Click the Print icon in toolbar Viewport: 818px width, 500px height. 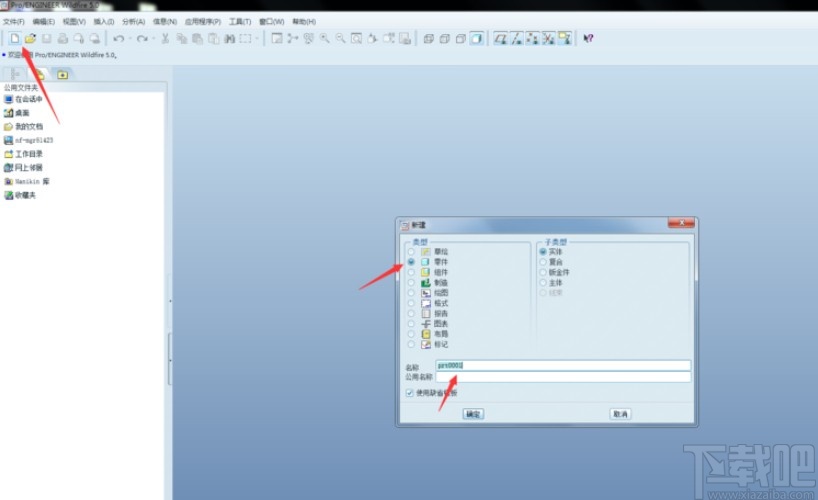(63, 38)
